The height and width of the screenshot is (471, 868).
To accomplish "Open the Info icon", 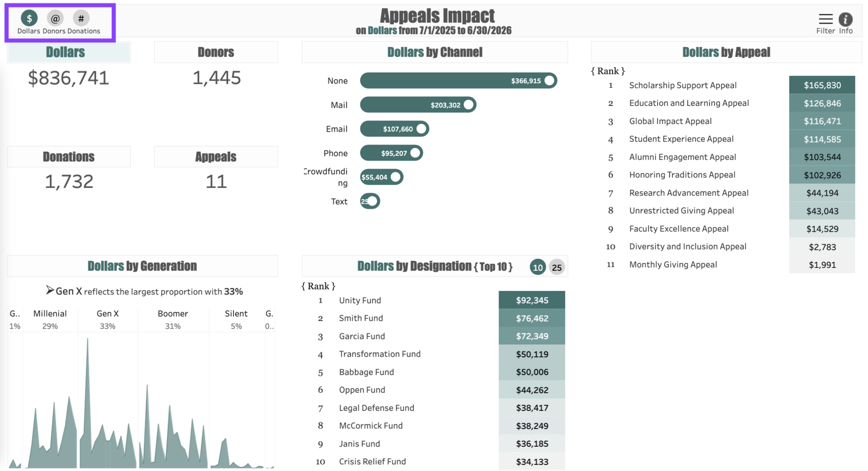I will click(845, 20).
